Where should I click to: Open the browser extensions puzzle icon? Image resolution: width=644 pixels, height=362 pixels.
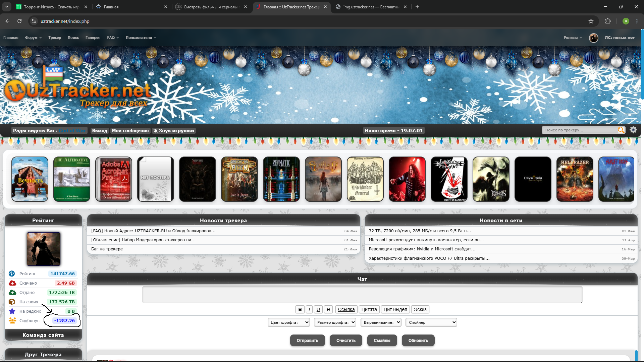click(608, 21)
